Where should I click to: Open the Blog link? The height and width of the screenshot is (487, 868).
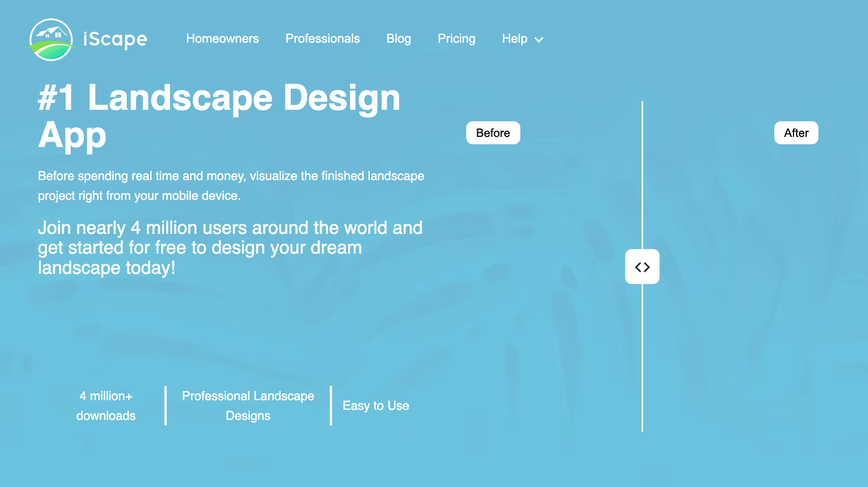point(399,39)
